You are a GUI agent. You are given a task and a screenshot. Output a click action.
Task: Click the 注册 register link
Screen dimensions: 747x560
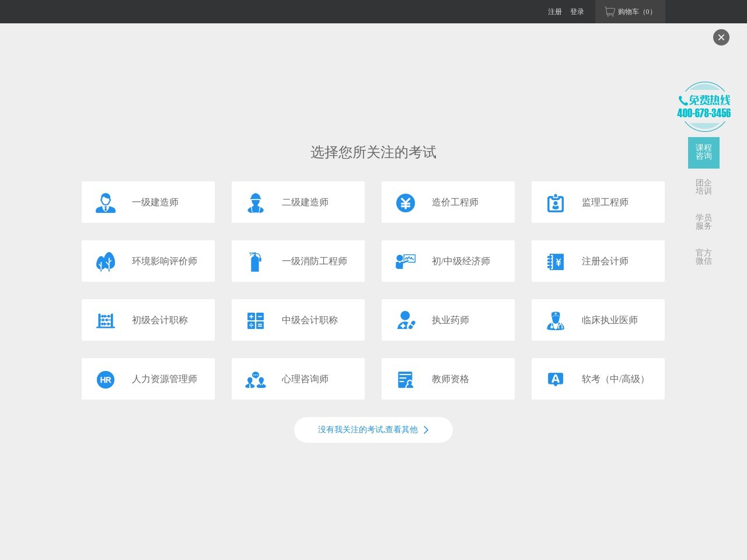pos(554,12)
